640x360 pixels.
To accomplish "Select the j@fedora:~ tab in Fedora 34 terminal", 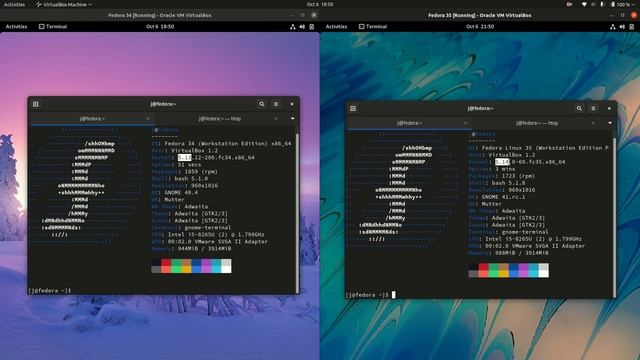I will point(92,119).
